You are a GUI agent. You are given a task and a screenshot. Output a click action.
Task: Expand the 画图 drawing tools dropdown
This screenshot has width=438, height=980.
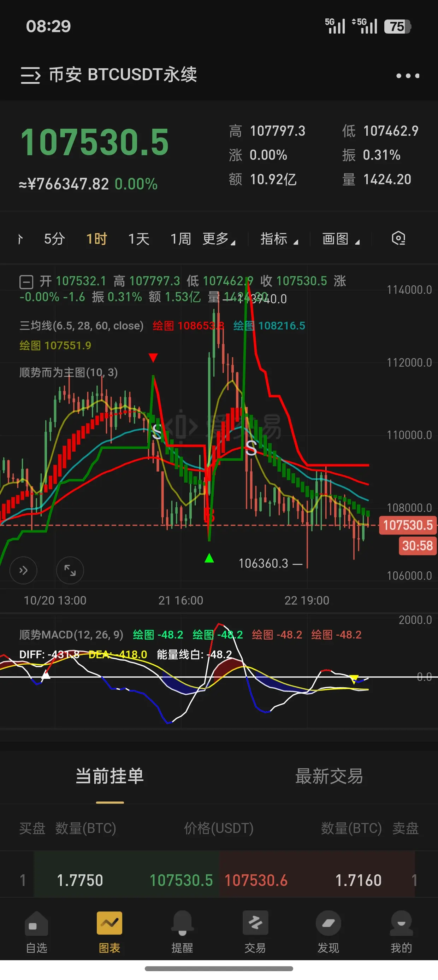341,239
